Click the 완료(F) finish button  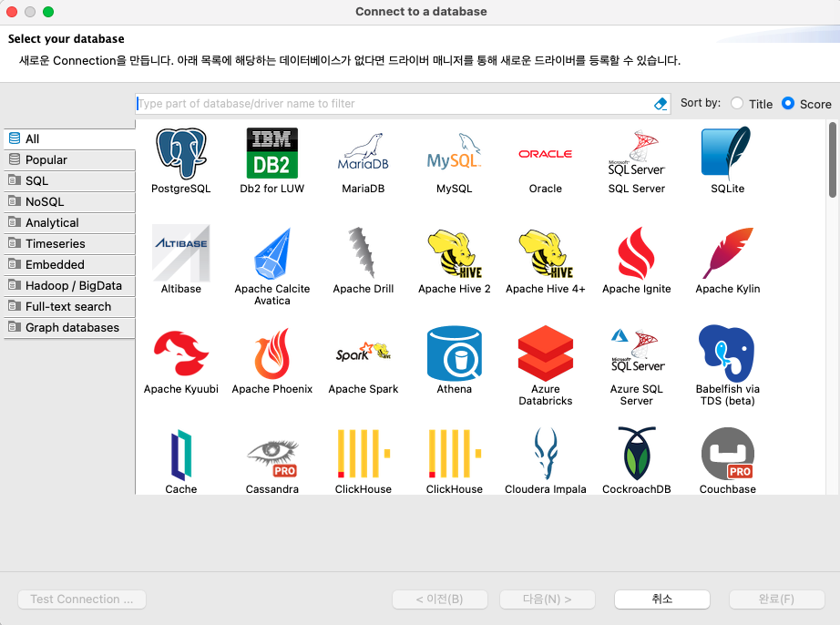[777, 599]
